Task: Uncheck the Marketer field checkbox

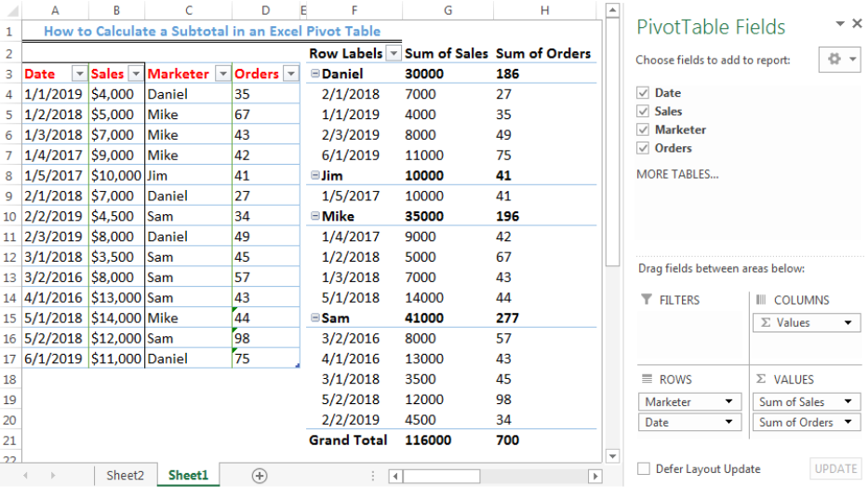Action: (x=643, y=129)
